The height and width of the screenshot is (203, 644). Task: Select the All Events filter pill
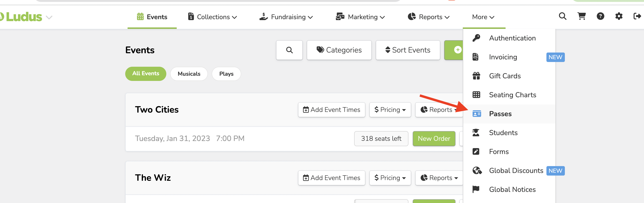146,74
